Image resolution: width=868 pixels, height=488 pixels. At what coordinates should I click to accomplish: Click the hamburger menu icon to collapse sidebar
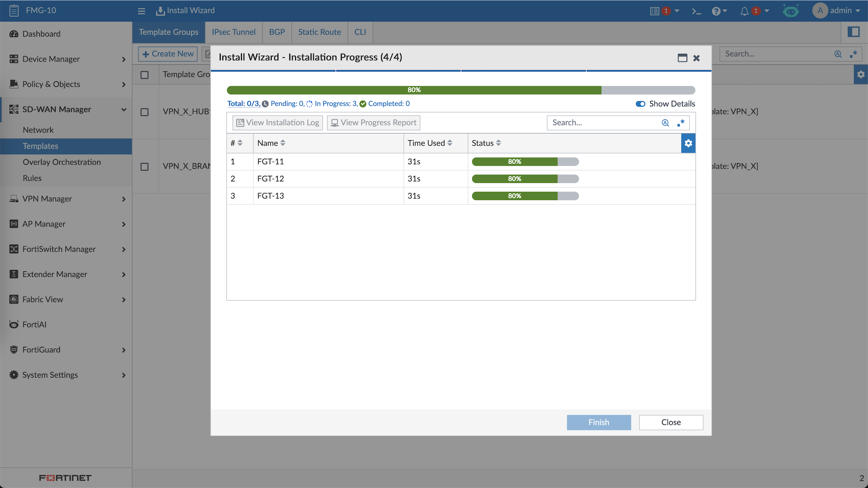(x=142, y=11)
